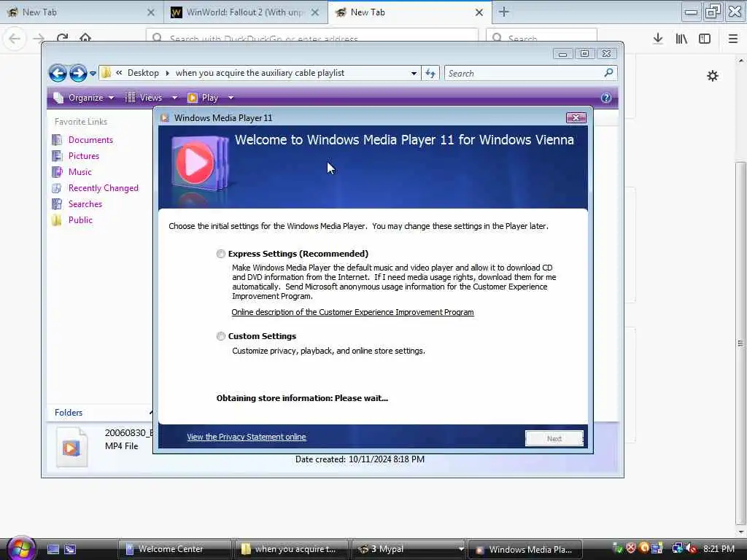Click the 'when you acquire the auxiliary cable playlist' breadcrumb
This screenshot has height=560, width=747.
260,73
